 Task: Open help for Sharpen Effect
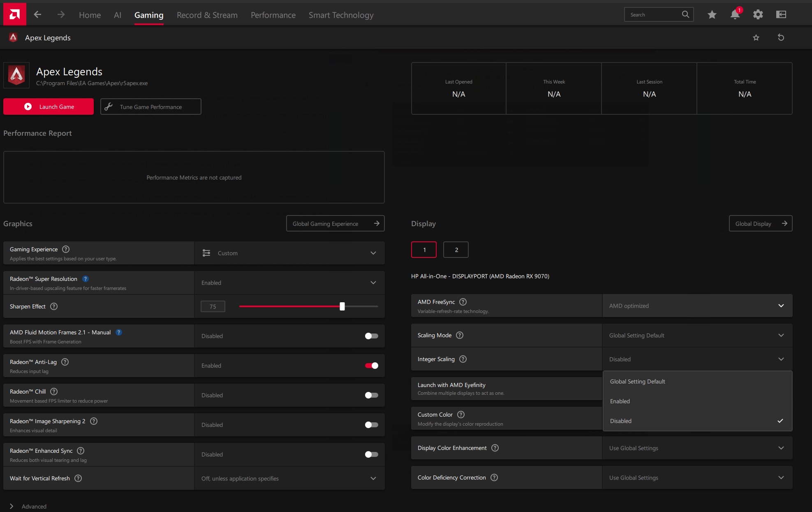pyautogui.click(x=54, y=306)
